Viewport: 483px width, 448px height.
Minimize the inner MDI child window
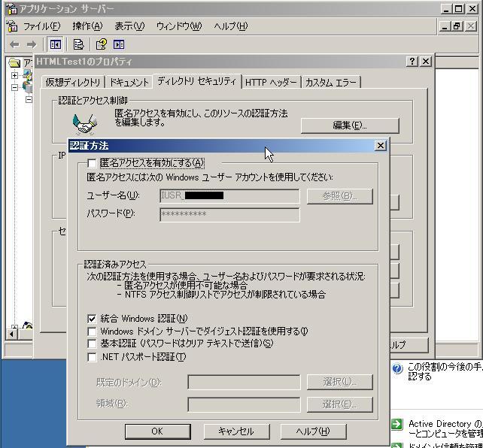[x=444, y=26]
